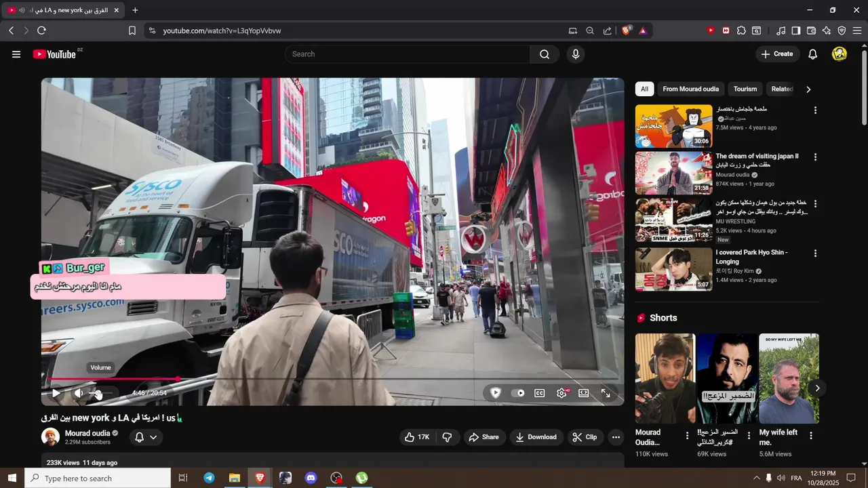
Task: Open options for My wife left me short
Action: tap(810, 436)
